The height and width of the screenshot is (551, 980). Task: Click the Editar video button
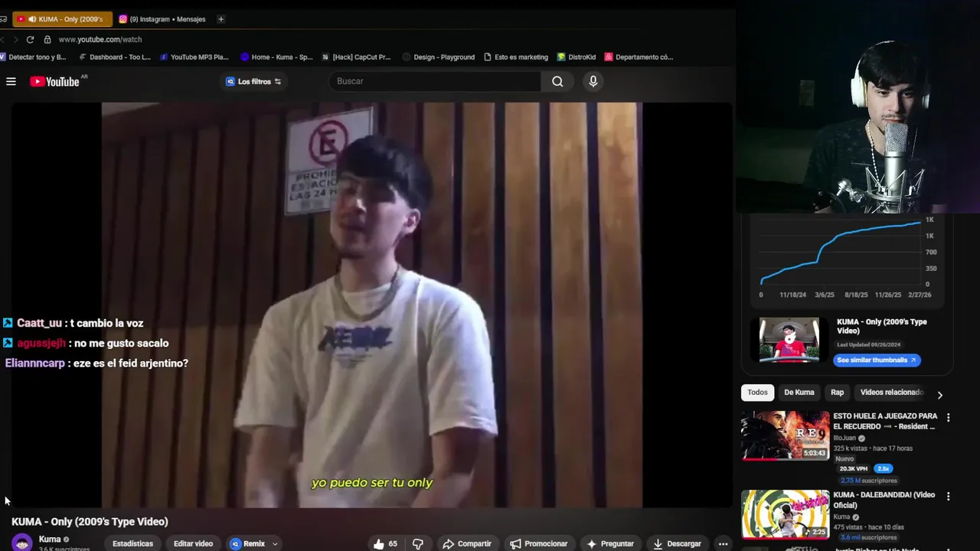[x=193, y=543]
